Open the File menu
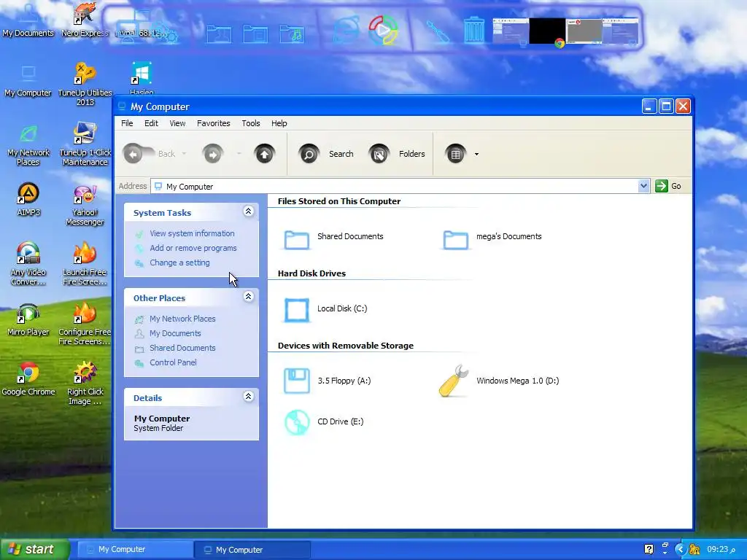Viewport: 747px width, 560px height. click(x=127, y=123)
